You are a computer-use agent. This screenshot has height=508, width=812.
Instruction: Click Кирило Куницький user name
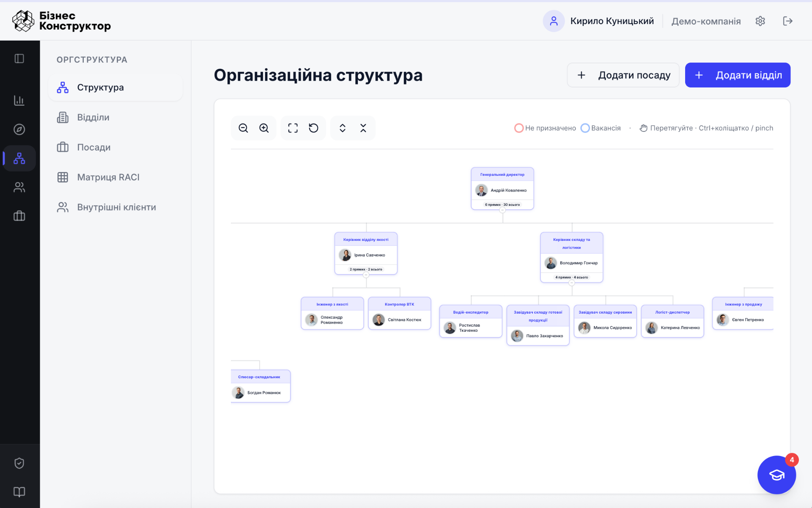point(612,21)
